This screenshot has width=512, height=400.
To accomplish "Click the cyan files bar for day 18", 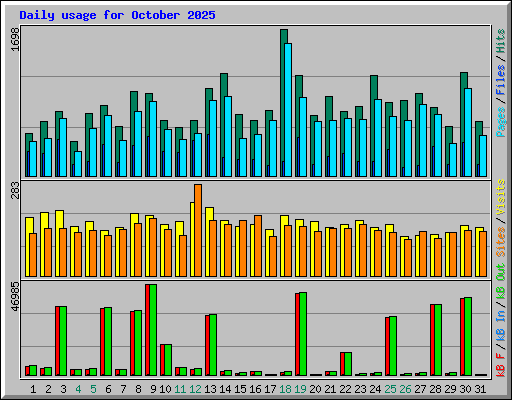I will coord(288,110).
